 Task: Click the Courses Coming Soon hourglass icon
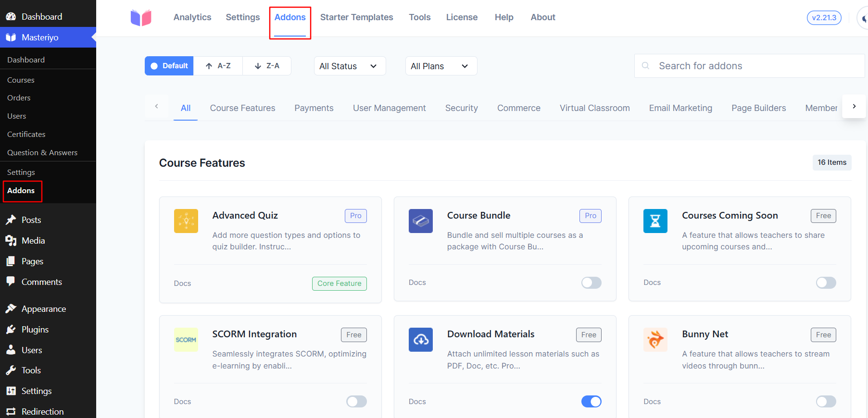[x=655, y=221]
